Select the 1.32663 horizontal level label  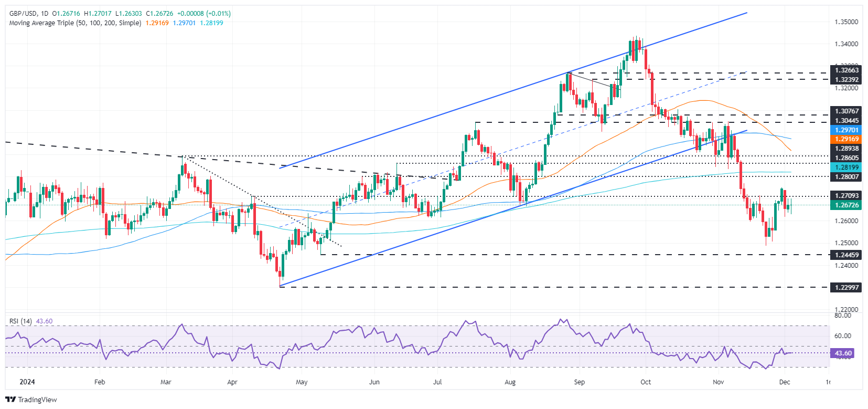coord(846,70)
